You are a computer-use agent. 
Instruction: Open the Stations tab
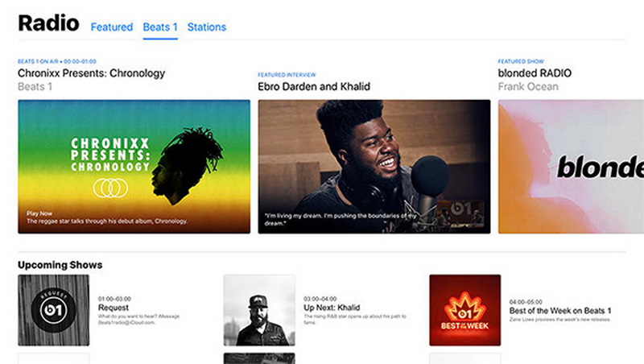(x=207, y=27)
